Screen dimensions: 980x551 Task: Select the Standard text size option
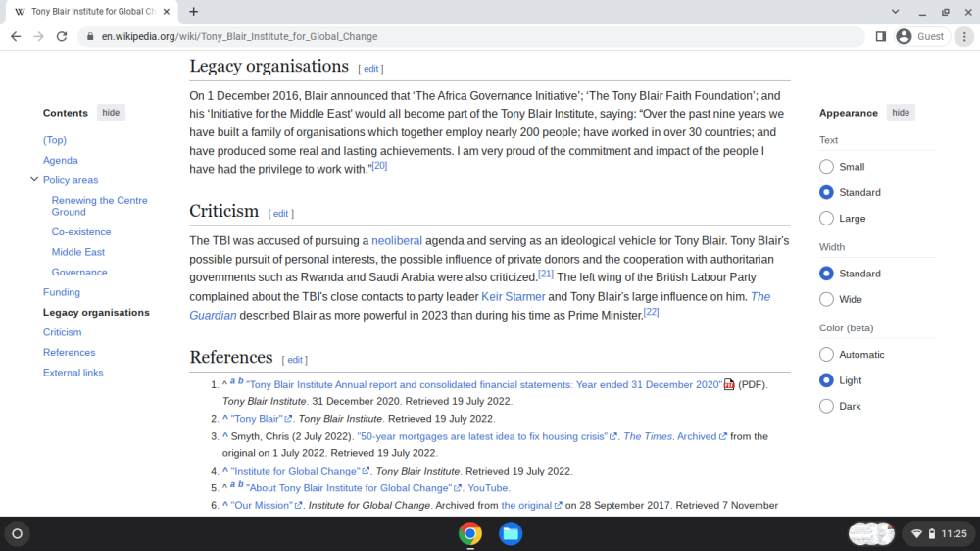pos(826,192)
